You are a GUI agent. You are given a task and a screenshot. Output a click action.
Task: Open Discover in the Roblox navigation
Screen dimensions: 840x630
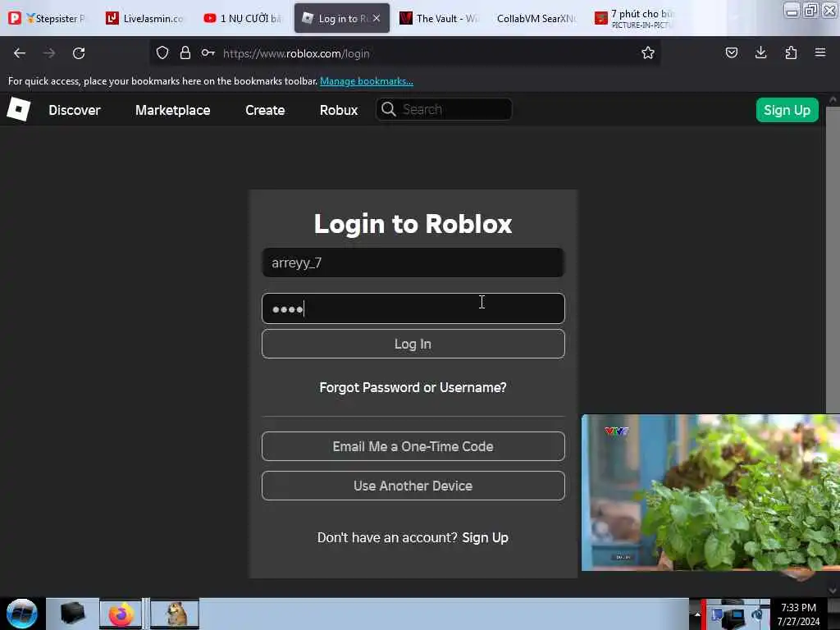[75, 110]
